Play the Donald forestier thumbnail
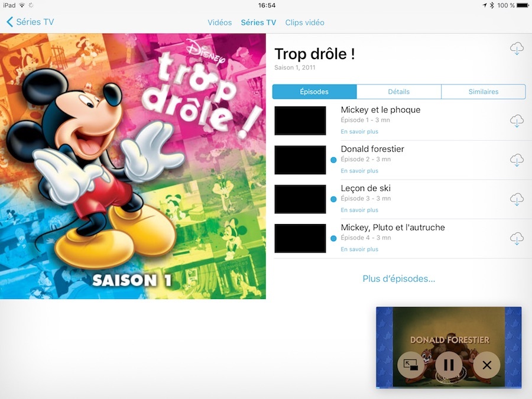This screenshot has width=532, height=399. pos(300,160)
